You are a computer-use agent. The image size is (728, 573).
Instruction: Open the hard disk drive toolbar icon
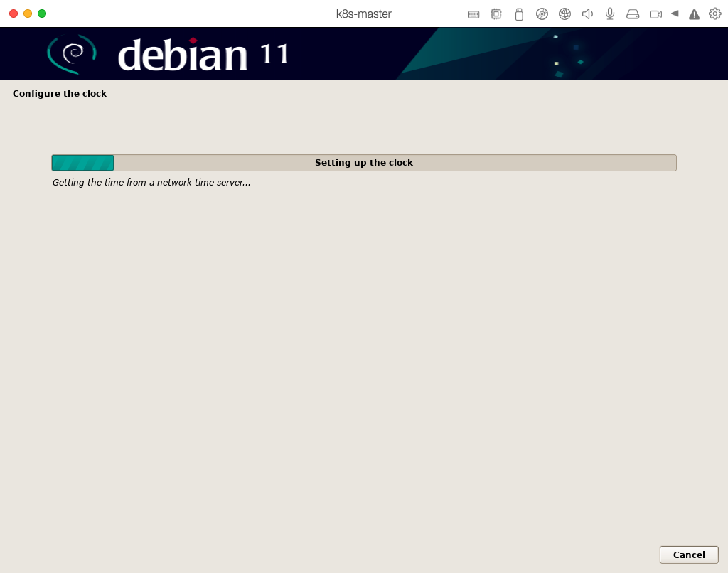pos(632,14)
